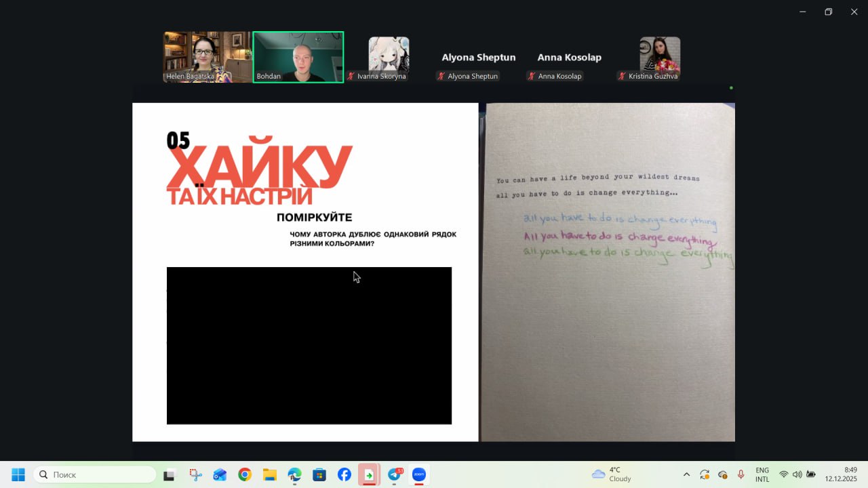Image resolution: width=868 pixels, height=488 pixels.
Task: Open the Microsoft Store taskbar icon
Action: pyautogui.click(x=319, y=474)
